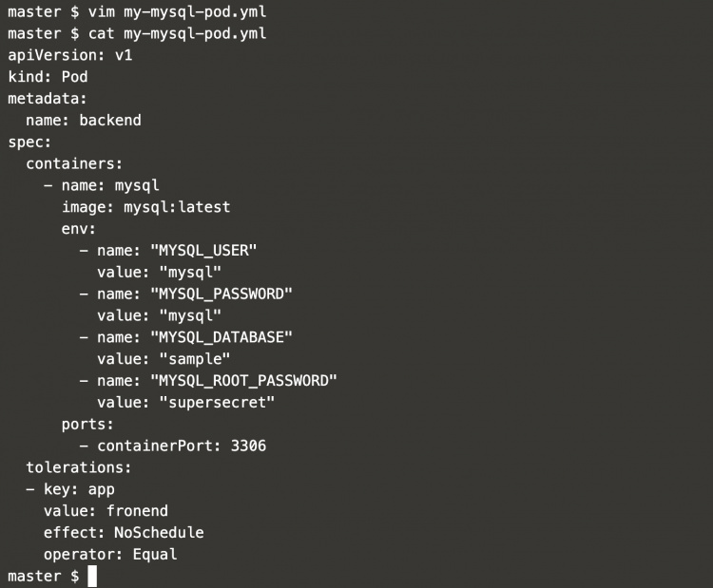Click the 'kind: Pod' text
The width and height of the screenshot is (713, 588).
coord(48,77)
